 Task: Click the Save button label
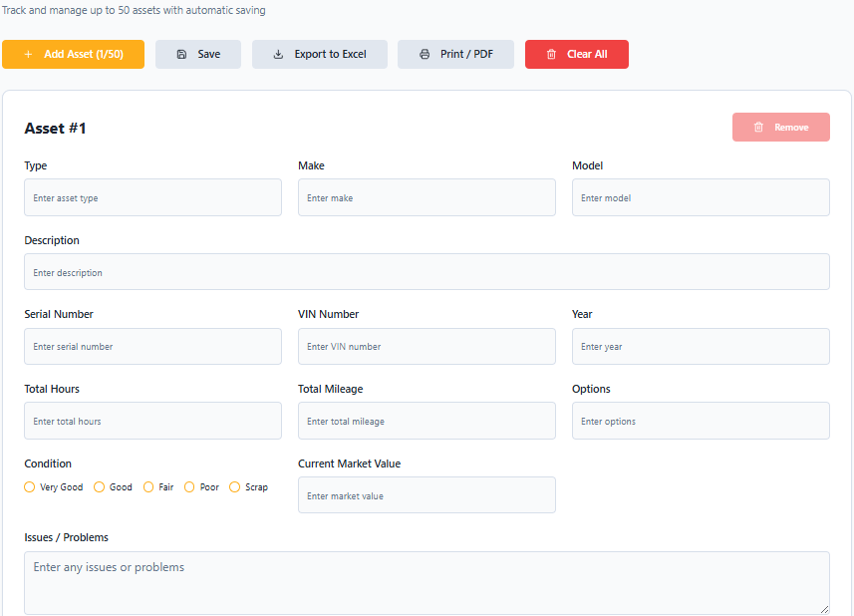pyautogui.click(x=209, y=55)
